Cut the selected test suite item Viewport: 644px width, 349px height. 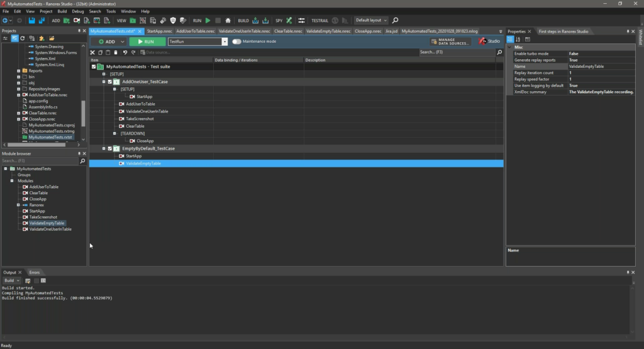92,52
